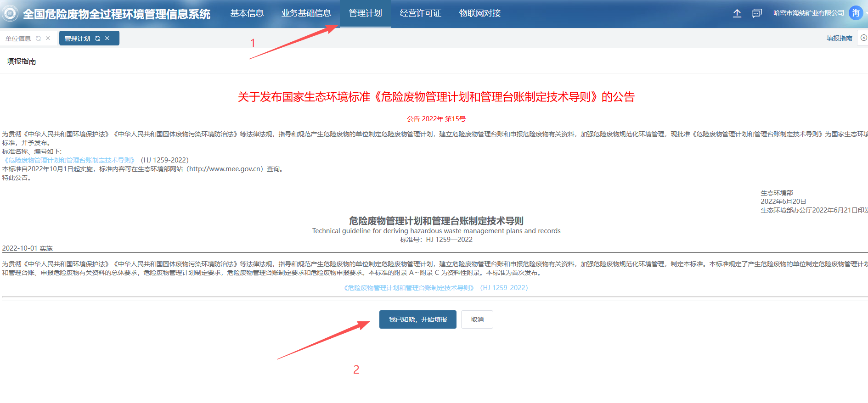The image size is (868, 403).
Task: Open the 经营许可证 menu
Action: 420,13
